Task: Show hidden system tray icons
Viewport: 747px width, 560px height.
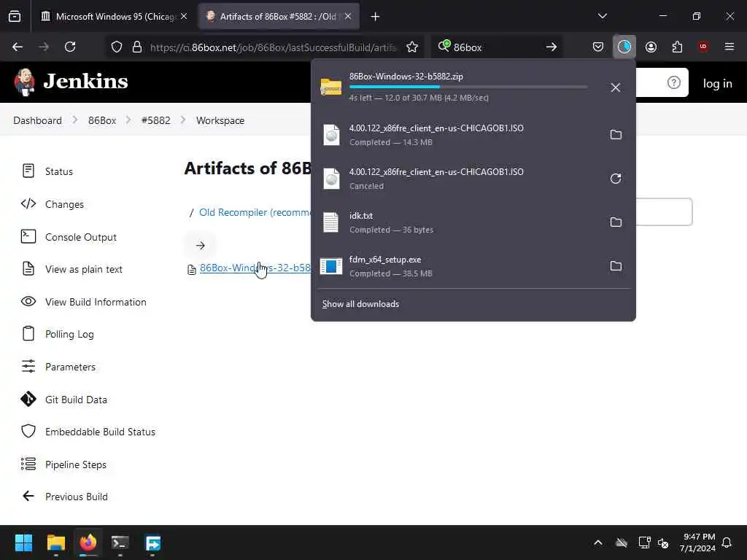Action: (x=598, y=542)
